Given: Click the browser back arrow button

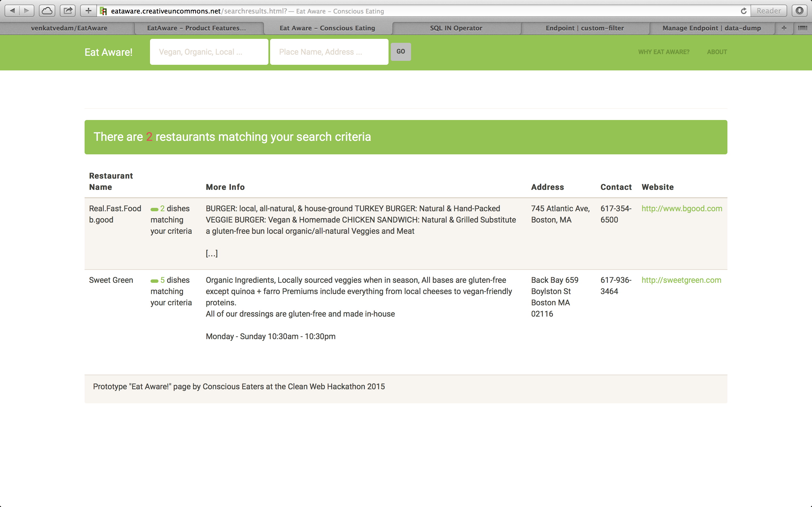Looking at the screenshot, I should click(12, 11).
